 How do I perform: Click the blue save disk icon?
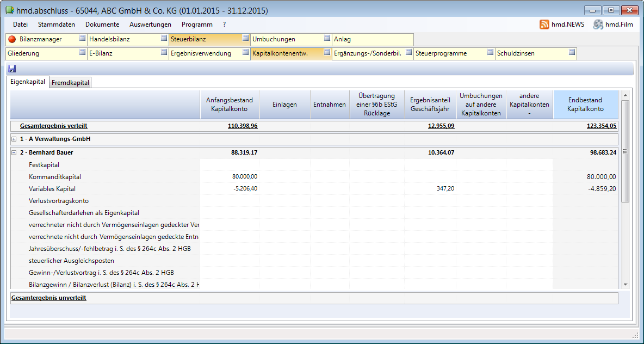point(13,69)
